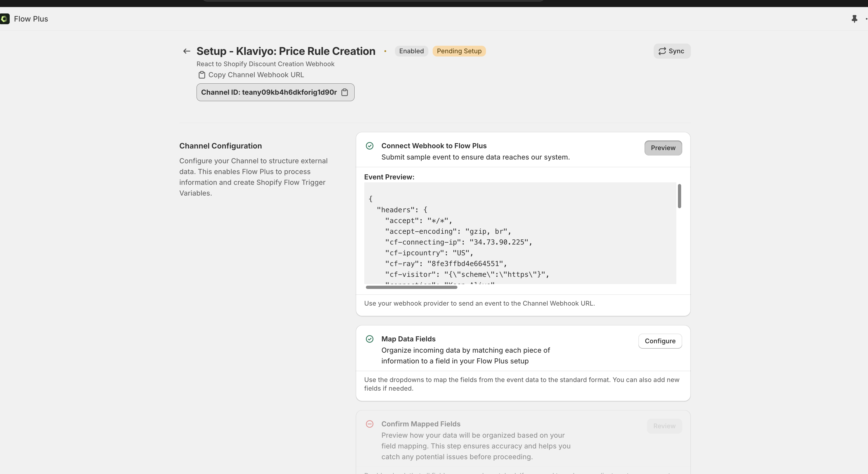Click the green checkmark for Connect Webhook step
The height and width of the screenshot is (474, 868).
click(x=370, y=146)
